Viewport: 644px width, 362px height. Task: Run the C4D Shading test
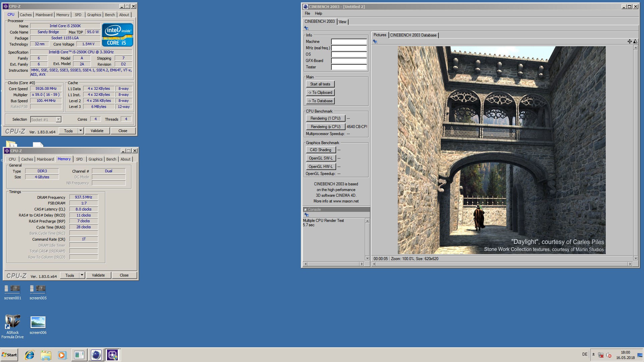coord(321,150)
